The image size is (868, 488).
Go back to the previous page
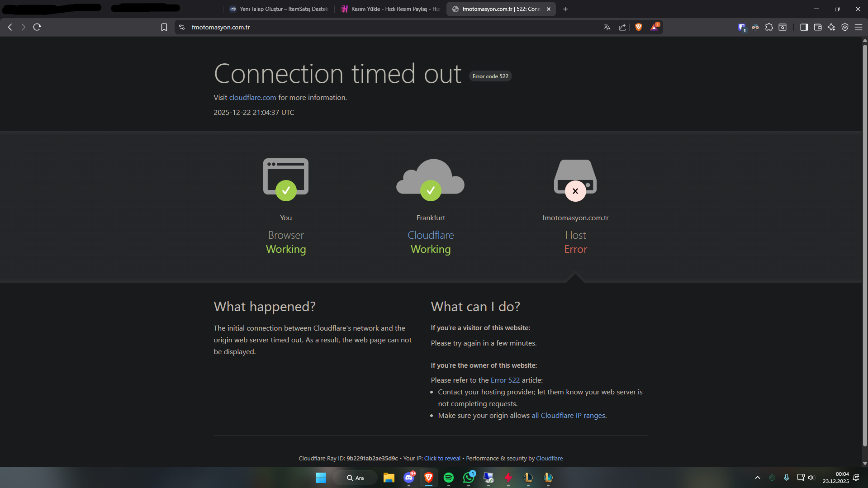tap(10, 27)
